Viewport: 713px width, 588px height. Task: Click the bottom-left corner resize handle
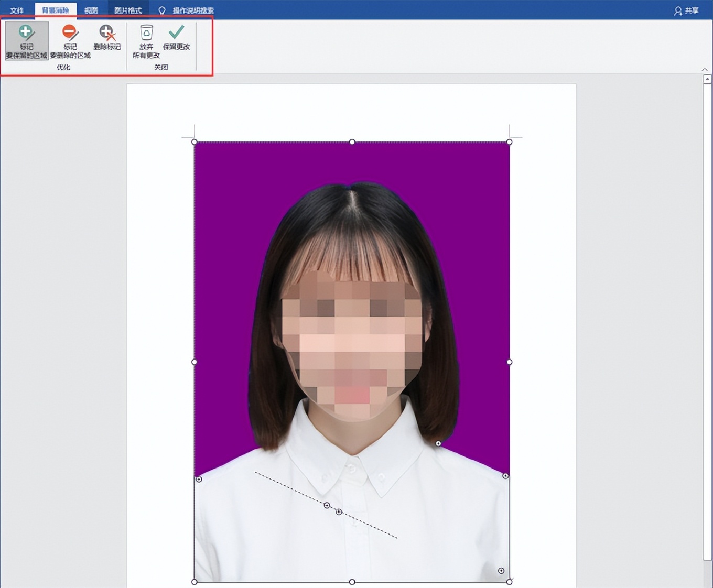pos(195,582)
